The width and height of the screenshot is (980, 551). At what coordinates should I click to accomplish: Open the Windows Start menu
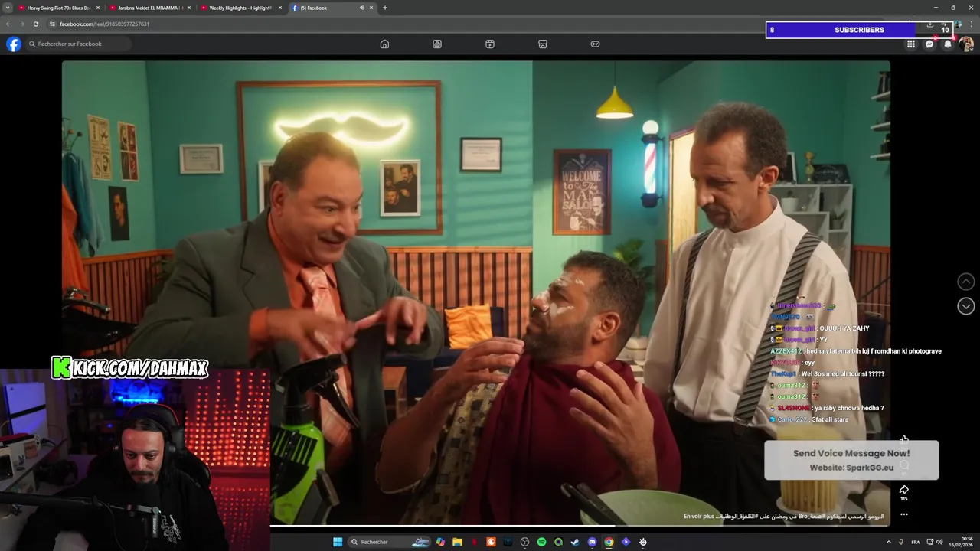point(338,542)
